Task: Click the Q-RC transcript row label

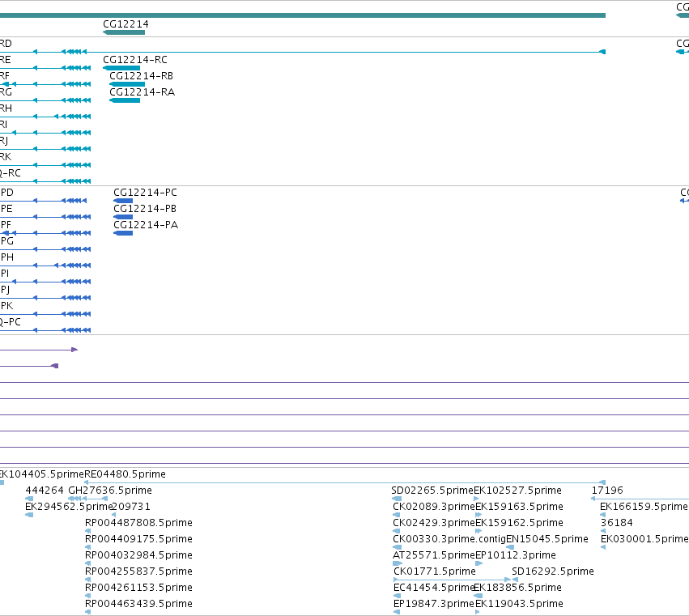Action: click(10, 173)
